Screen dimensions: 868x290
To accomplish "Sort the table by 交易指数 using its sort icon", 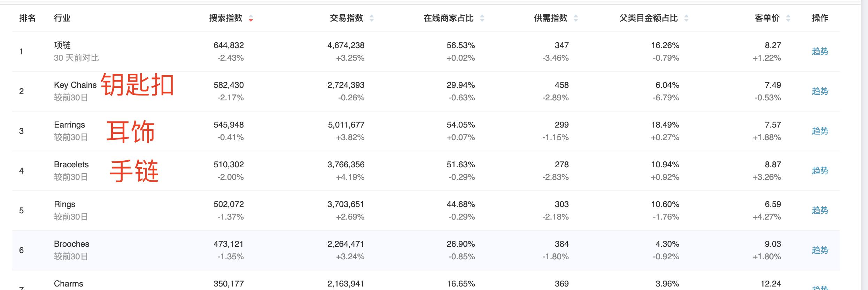I will 372,18.
